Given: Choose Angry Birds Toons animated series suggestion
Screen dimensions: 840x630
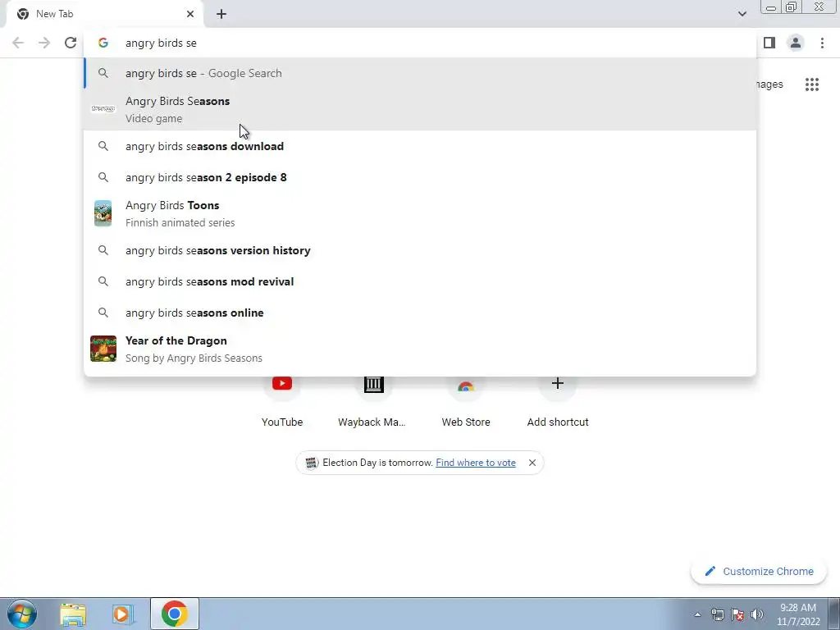Looking at the screenshot, I should [420, 214].
